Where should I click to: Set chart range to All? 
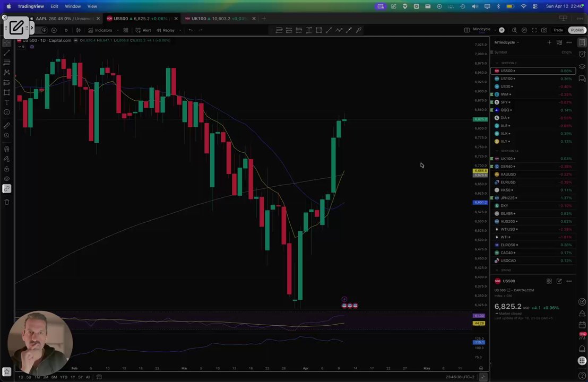click(88, 377)
